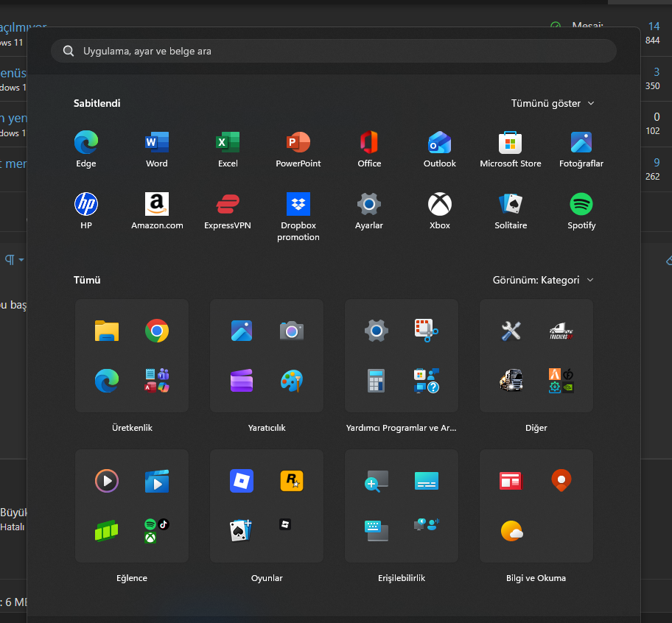Open On-Screen Keyboard in Erişilebilirlik
672x623 pixels.
click(x=377, y=531)
